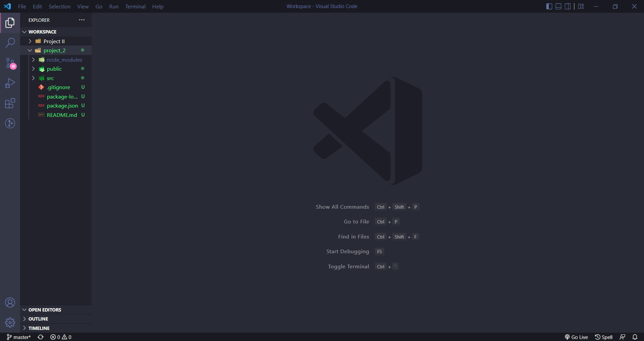Expand the OUTLINE section
Image resolution: width=644 pixels, height=341 pixels.
tap(56, 319)
